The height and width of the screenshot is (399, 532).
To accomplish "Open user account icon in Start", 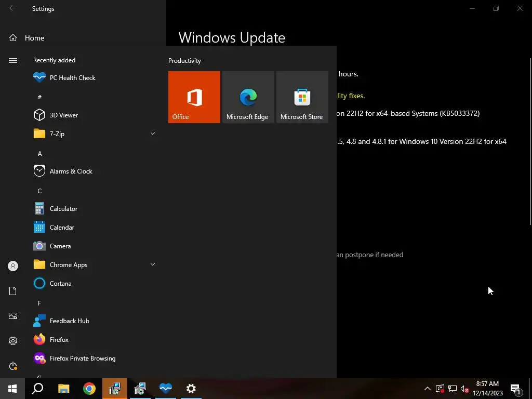I will (13, 266).
